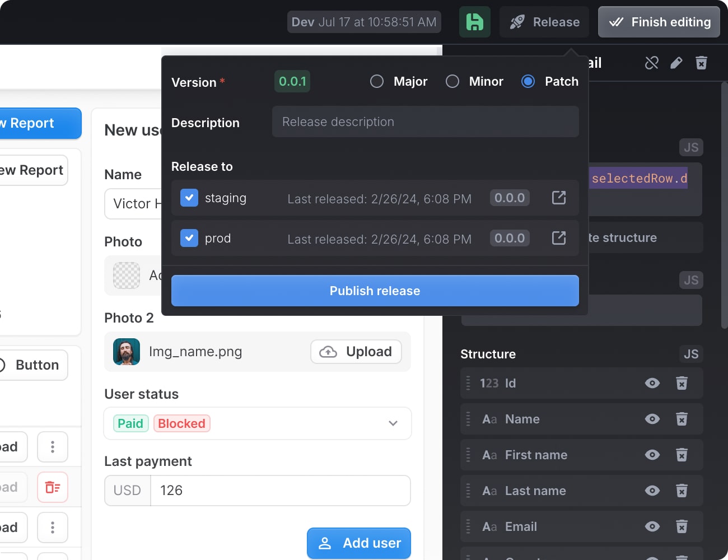Click the unlink icon in the Detail panel header
Viewport: 728px width, 560px height.
651,63
